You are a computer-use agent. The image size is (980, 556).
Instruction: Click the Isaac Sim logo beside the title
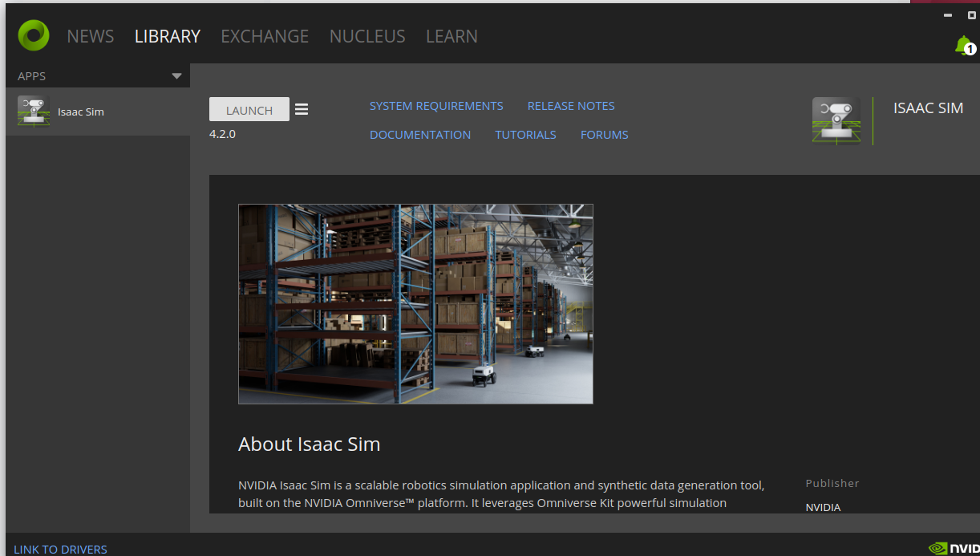tap(836, 121)
